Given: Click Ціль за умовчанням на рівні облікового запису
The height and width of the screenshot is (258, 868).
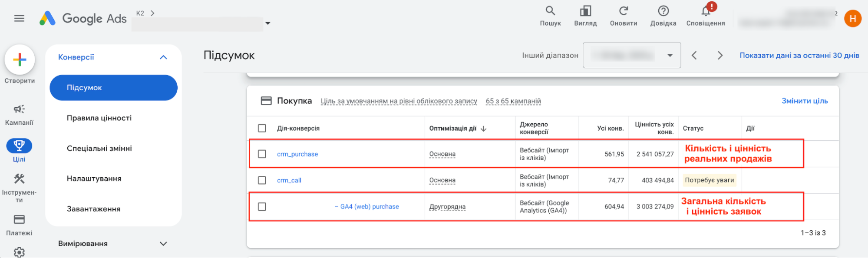Looking at the screenshot, I should pos(399,101).
